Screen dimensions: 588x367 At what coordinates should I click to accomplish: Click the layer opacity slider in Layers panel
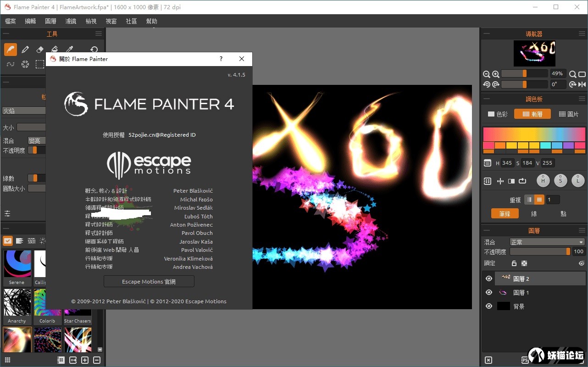coord(540,251)
